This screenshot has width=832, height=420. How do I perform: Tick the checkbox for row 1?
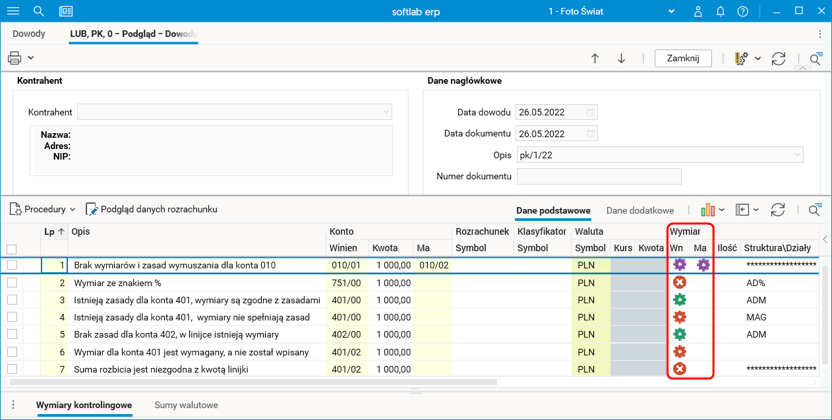point(12,265)
